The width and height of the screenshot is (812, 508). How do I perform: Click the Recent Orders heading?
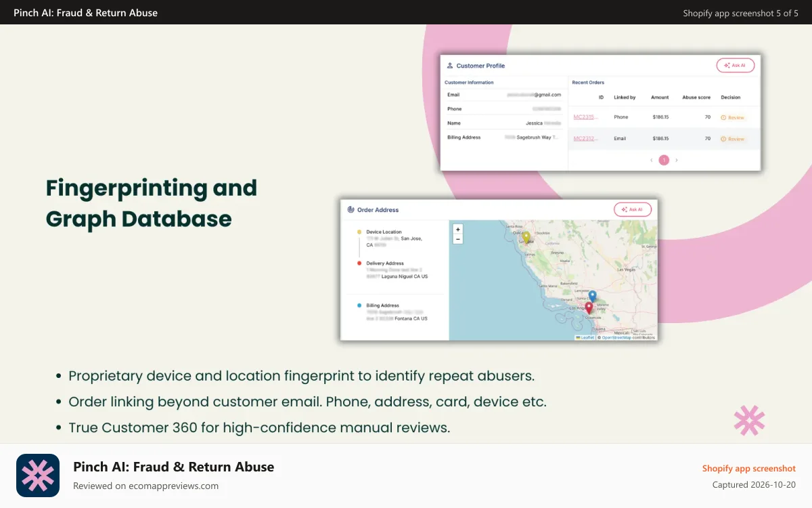coord(588,83)
